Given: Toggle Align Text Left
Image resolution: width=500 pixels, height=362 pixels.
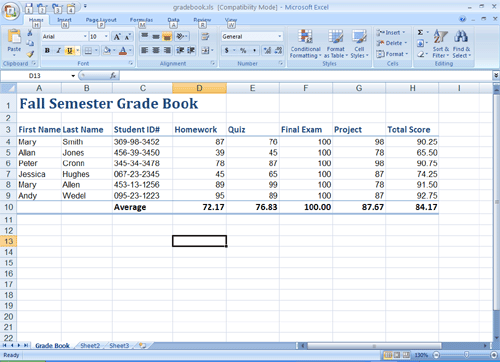Looking at the screenshot, I should [144, 50].
